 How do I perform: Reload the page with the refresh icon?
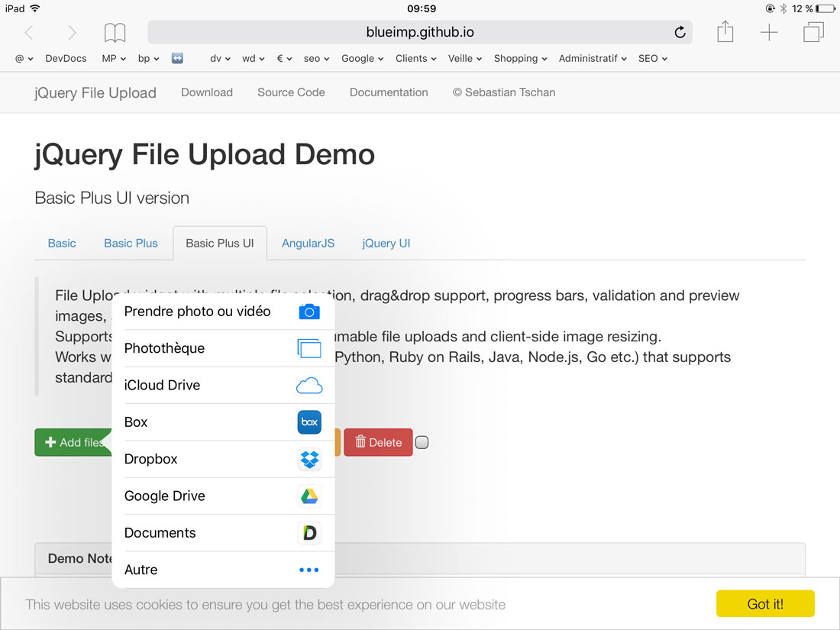tap(680, 32)
